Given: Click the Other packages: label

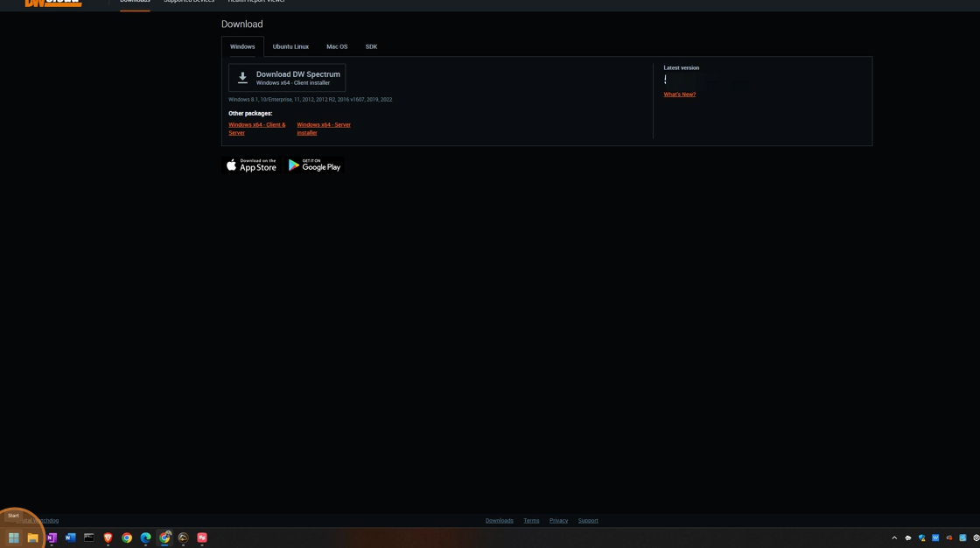Looking at the screenshot, I should coord(250,113).
